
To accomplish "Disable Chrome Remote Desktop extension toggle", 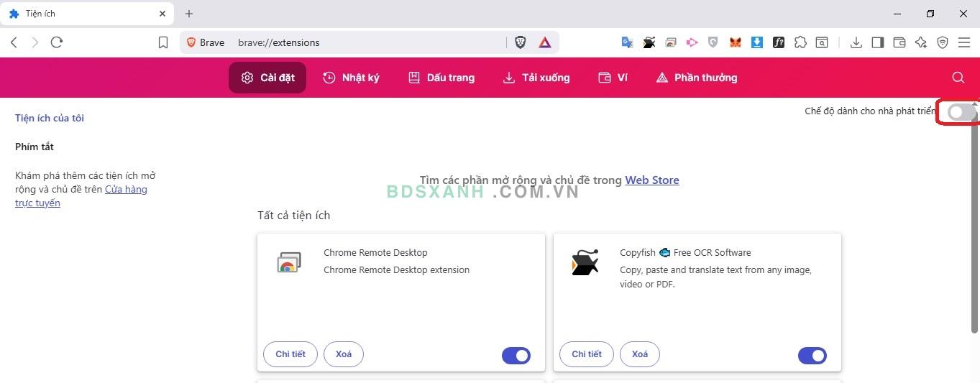I will (516, 355).
